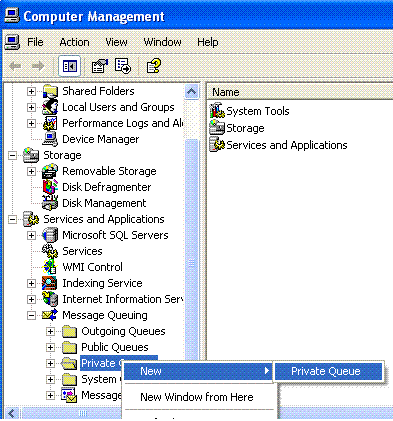Click the Services and Applications tree icon
The height and width of the screenshot is (421, 393).
click(31, 219)
